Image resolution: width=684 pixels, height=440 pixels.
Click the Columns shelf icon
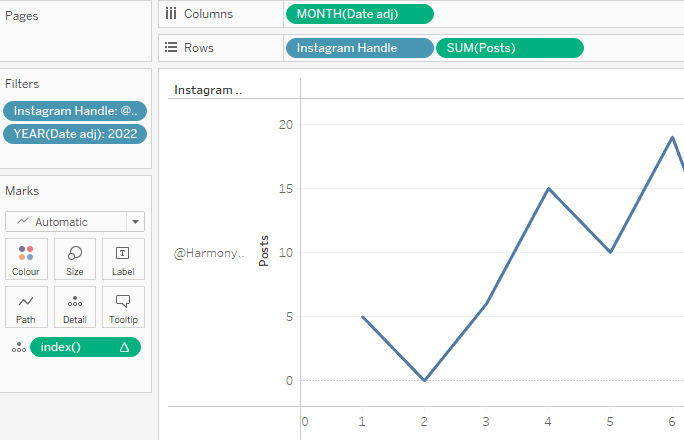(171, 14)
